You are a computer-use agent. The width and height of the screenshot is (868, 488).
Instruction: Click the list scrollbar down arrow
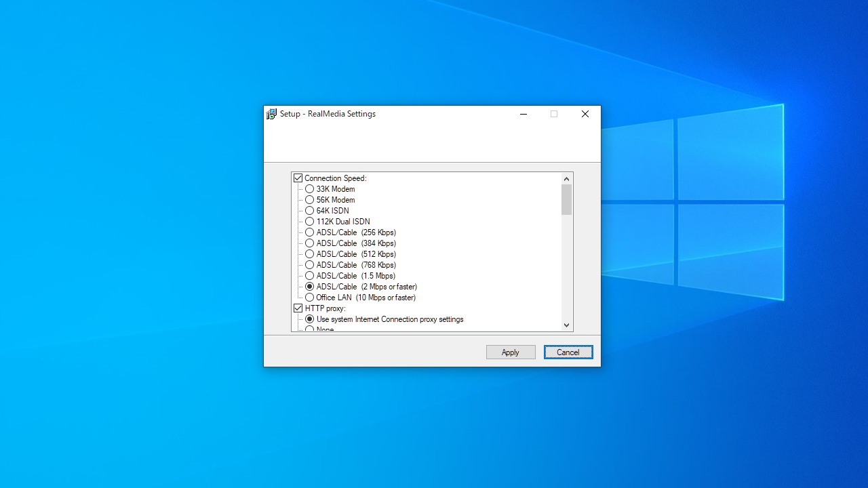pyautogui.click(x=567, y=325)
